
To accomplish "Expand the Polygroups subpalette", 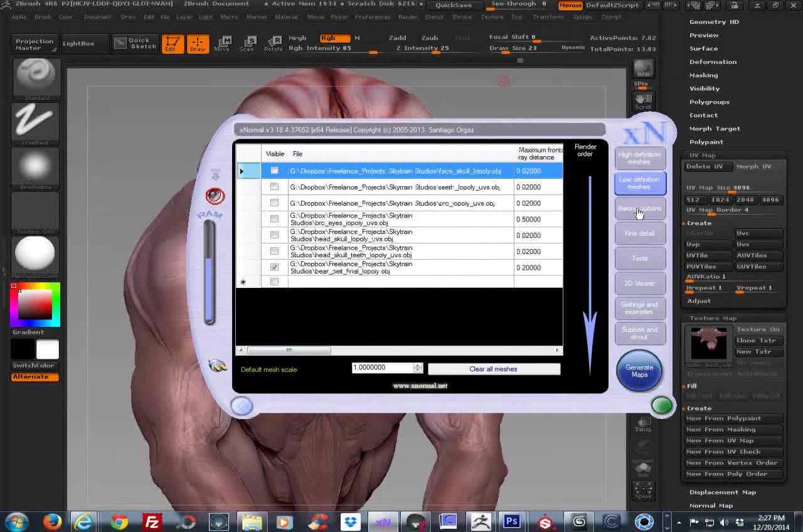I will coord(710,102).
